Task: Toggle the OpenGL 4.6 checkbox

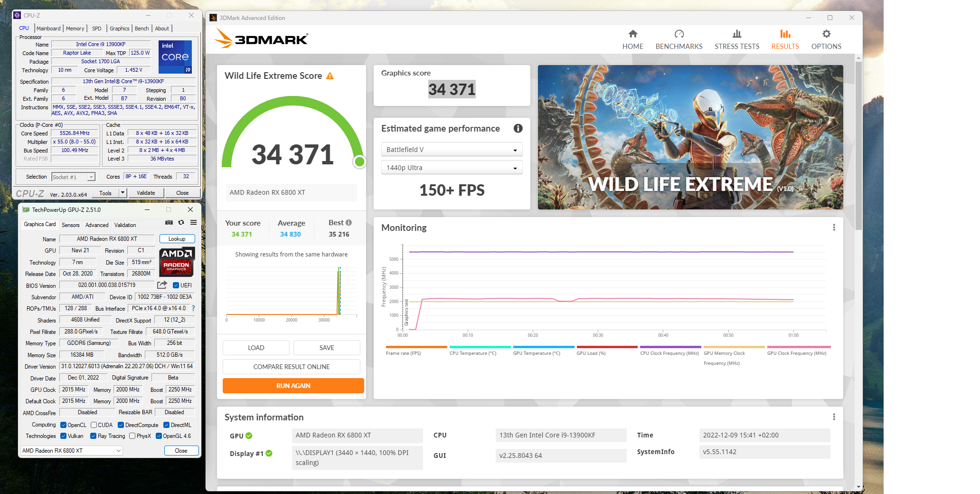Action: coord(159,436)
